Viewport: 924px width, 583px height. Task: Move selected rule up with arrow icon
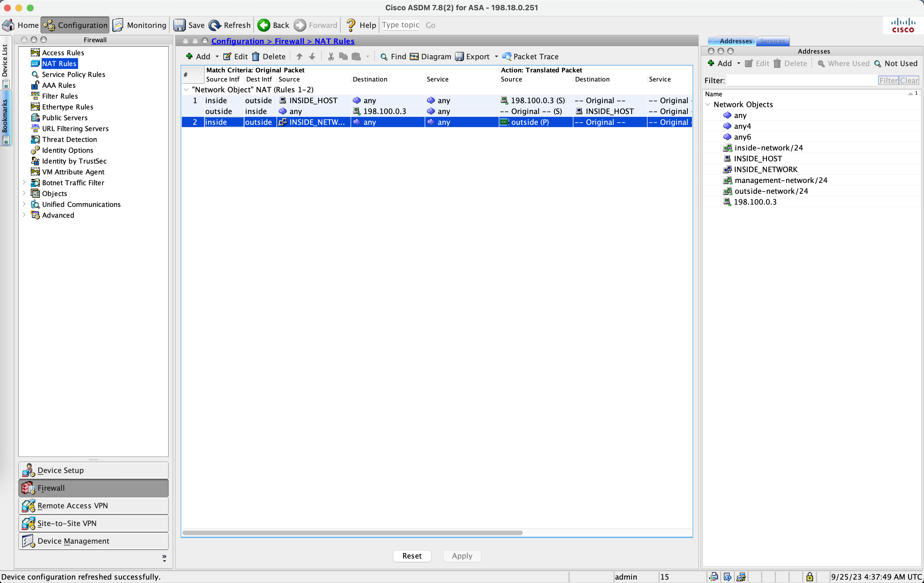[299, 56]
